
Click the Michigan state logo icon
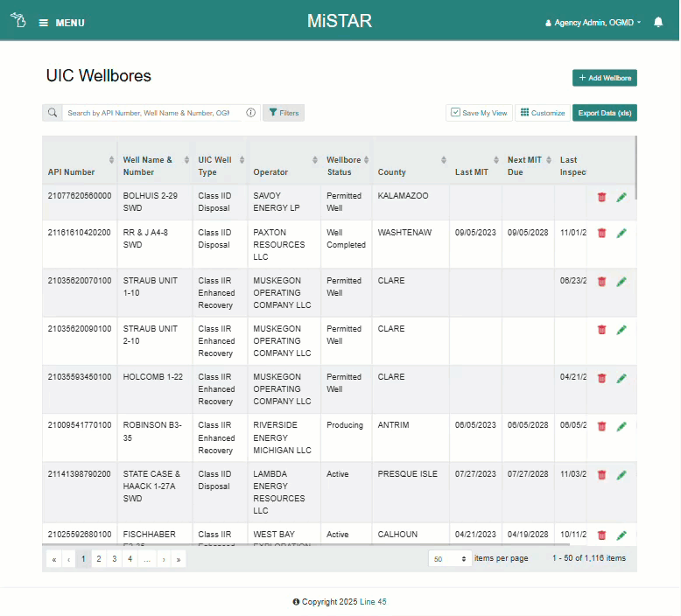click(x=18, y=20)
